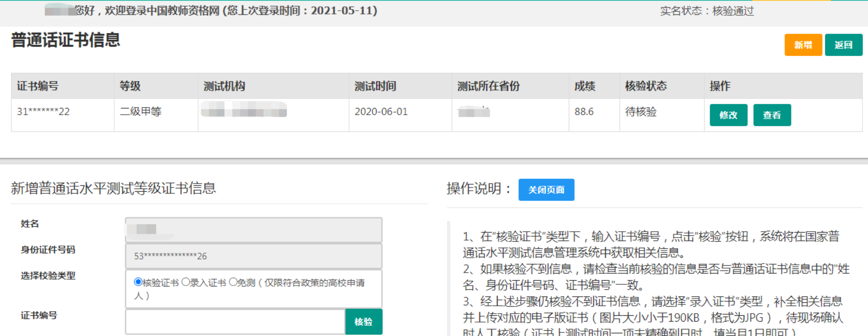Click the green 核验 verify button
The width and height of the screenshot is (868, 336).
point(363,322)
